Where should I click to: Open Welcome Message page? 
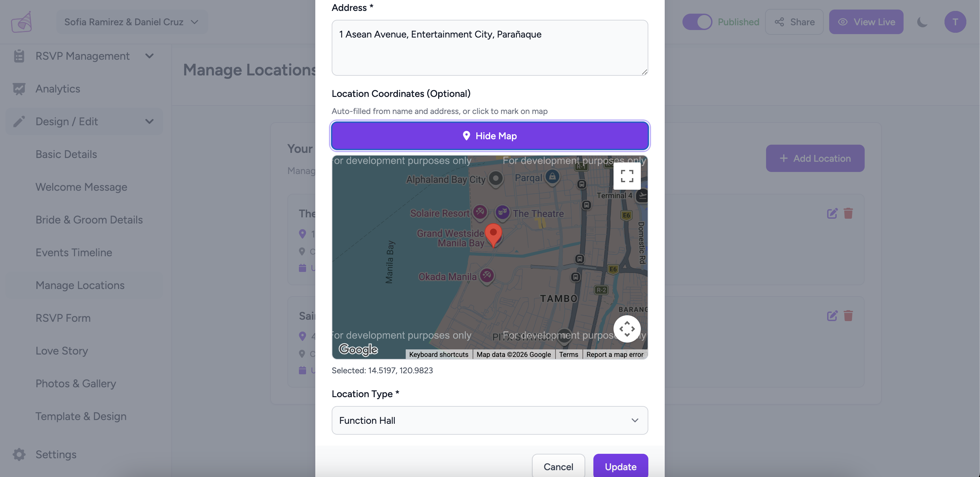pos(81,187)
